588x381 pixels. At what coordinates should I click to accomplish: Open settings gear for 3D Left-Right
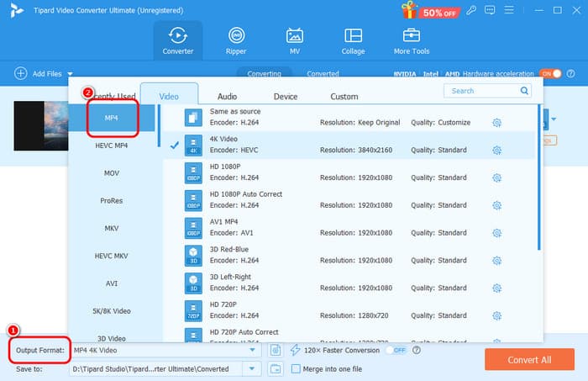click(x=497, y=288)
